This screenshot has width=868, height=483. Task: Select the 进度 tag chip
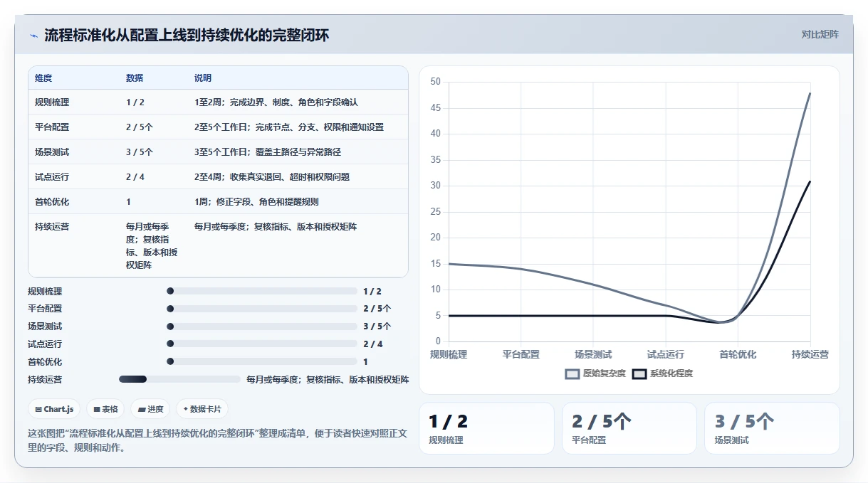[x=151, y=409]
